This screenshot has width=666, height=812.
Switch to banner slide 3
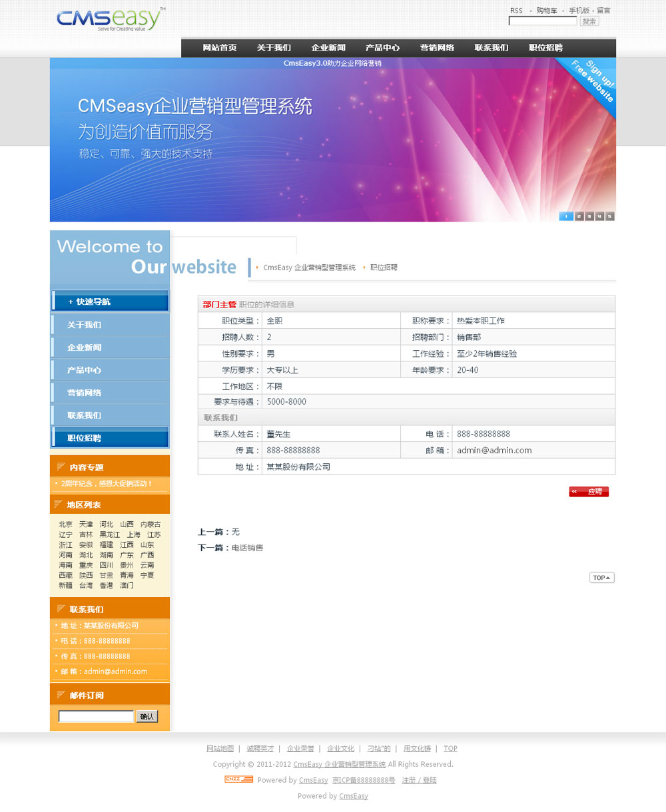pyautogui.click(x=589, y=216)
